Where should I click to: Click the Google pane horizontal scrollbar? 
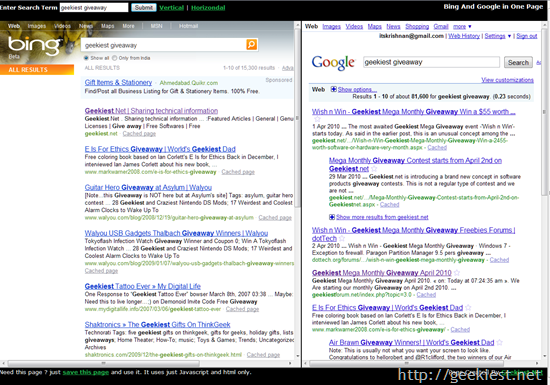coord(406,363)
